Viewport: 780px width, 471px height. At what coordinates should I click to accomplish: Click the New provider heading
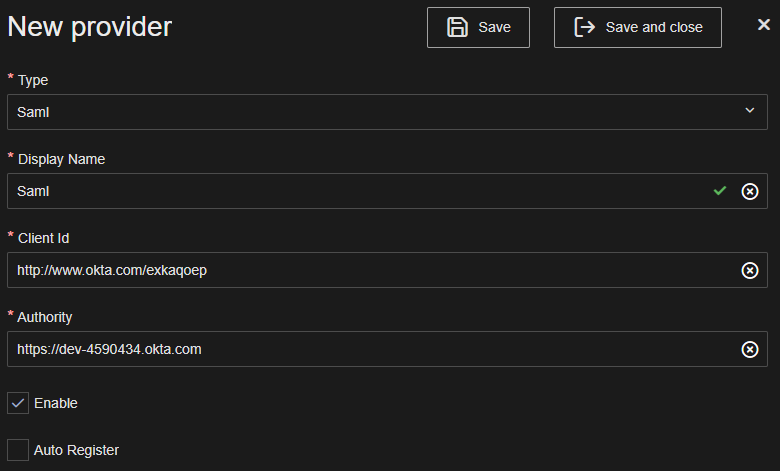tap(90, 27)
